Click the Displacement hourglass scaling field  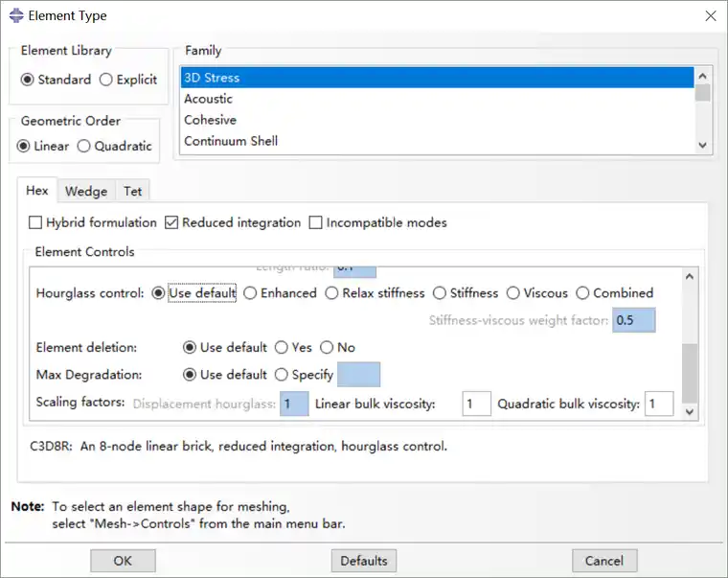coord(294,404)
